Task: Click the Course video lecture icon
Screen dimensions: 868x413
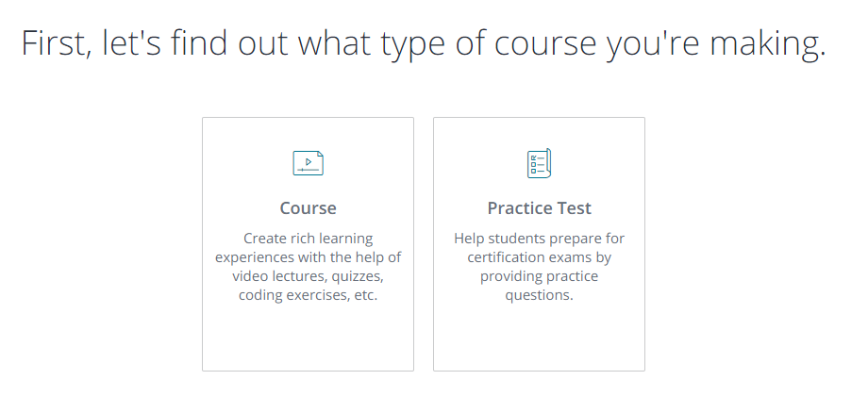Action: [x=308, y=163]
